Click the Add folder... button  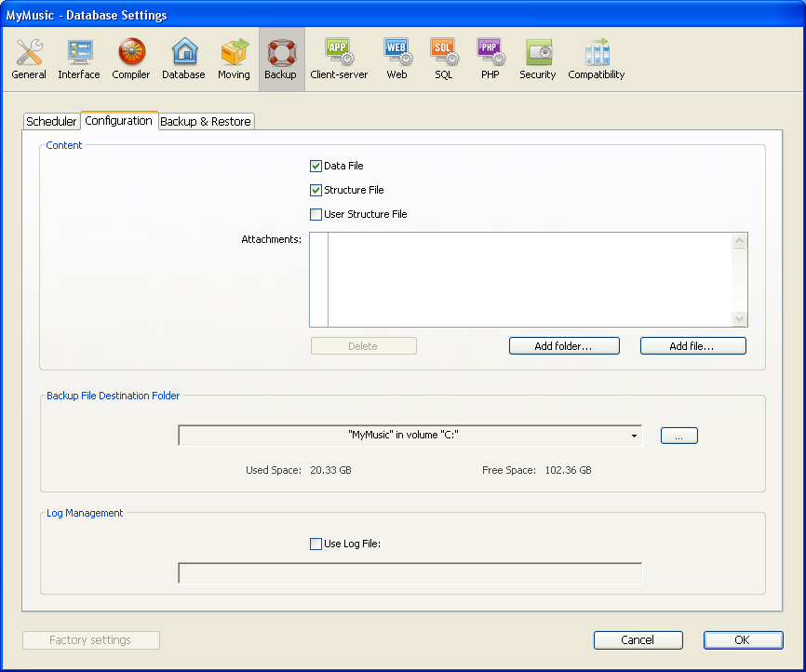coord(564,346)
